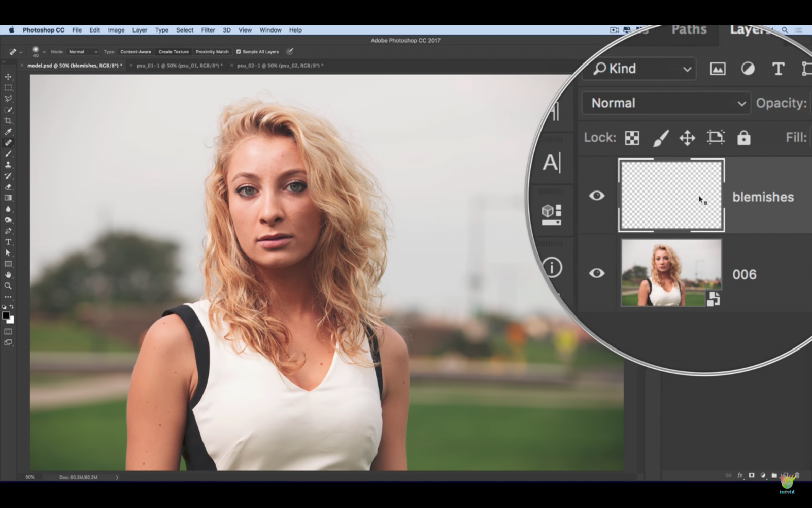Select the Brush tool

pyautogui.click(x=8, y=153)
